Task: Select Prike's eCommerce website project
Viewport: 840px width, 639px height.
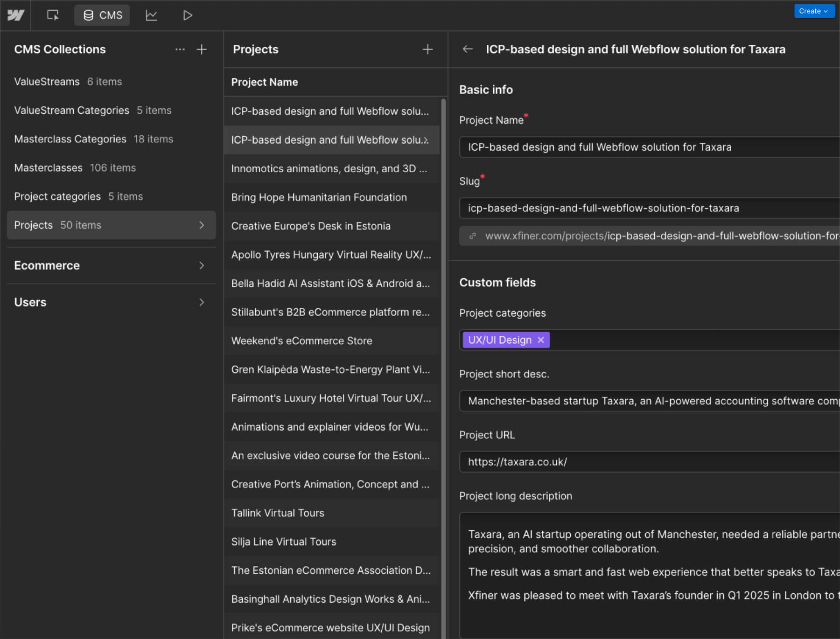Action: (x=331, y=627)
